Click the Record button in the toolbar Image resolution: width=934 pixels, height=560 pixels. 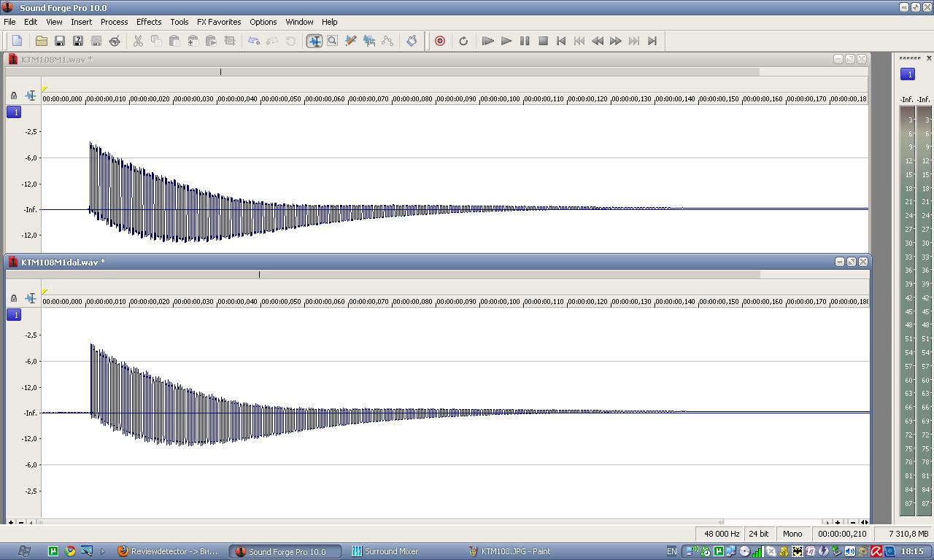point(440,41)
